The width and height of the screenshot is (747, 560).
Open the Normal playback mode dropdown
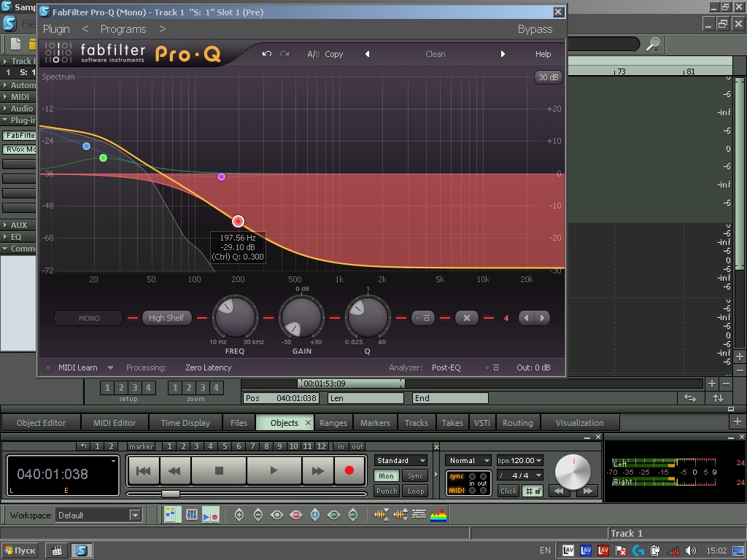[x=468, y=461]
